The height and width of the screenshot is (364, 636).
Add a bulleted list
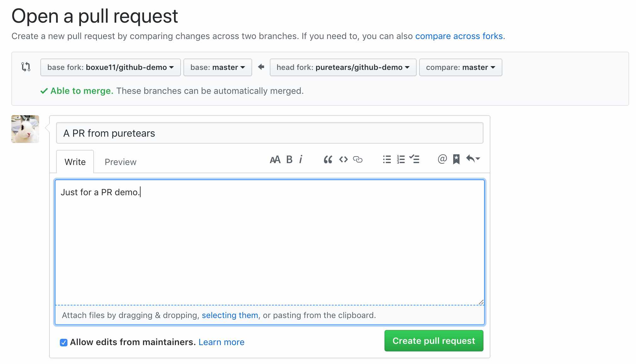pos(387,160)
